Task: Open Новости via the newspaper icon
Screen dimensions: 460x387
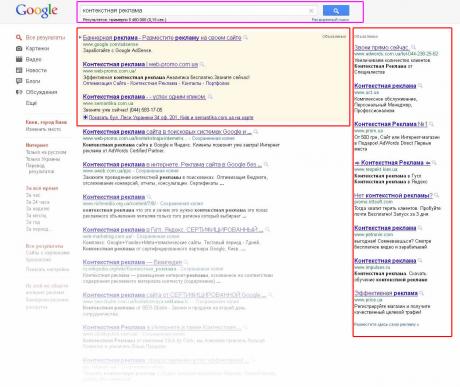Action: (x=19, y=70)
